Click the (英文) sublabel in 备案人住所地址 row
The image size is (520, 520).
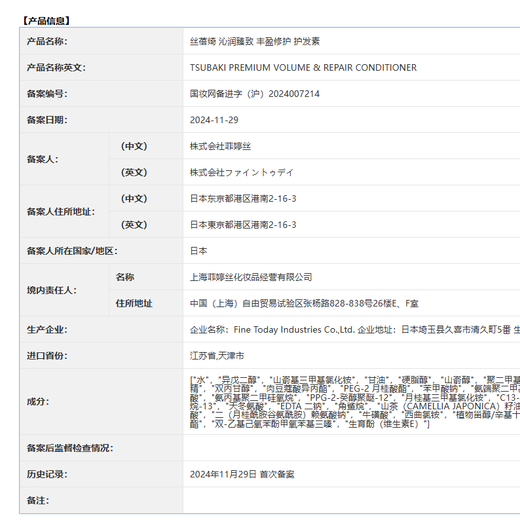134,225
